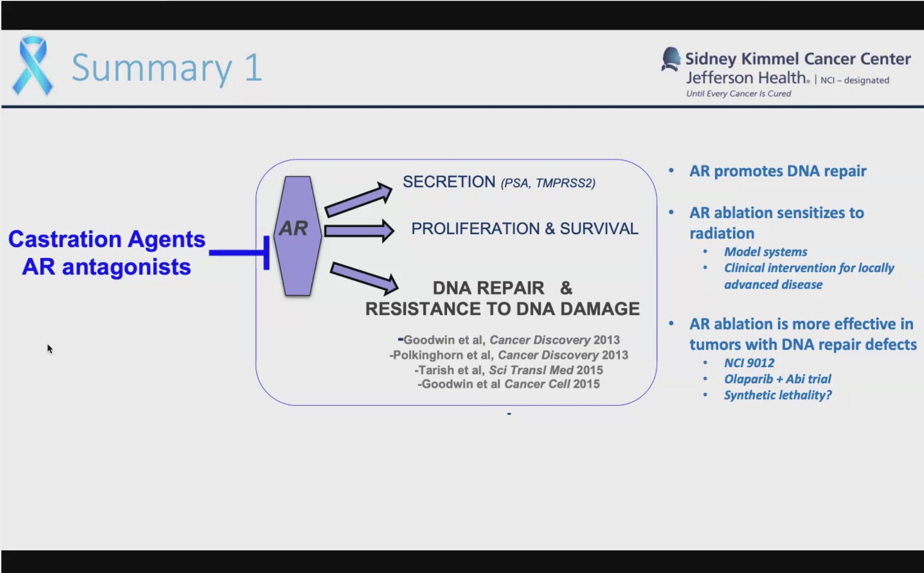This screenshot has width=924, height=573.
Task: Click 'NCI – designated' text
Action: 855,80
